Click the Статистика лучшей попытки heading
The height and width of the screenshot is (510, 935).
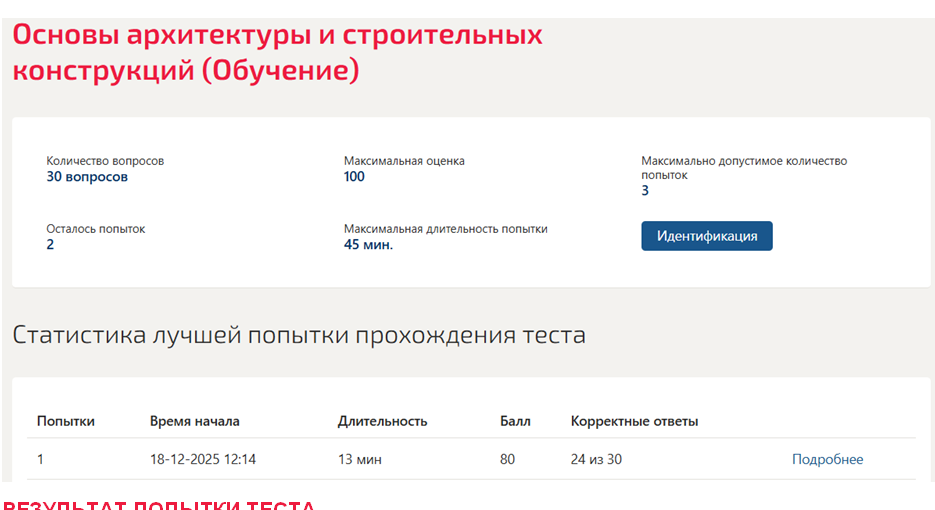pos(299,335)
